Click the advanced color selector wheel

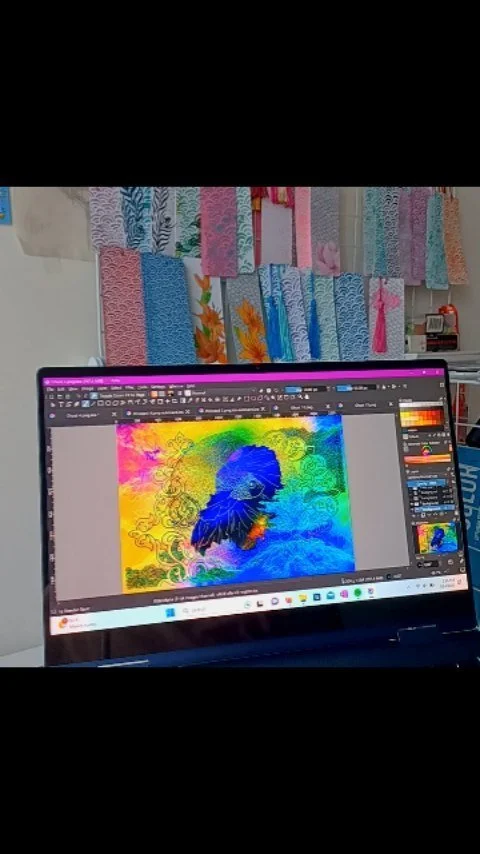coord(426,450)
